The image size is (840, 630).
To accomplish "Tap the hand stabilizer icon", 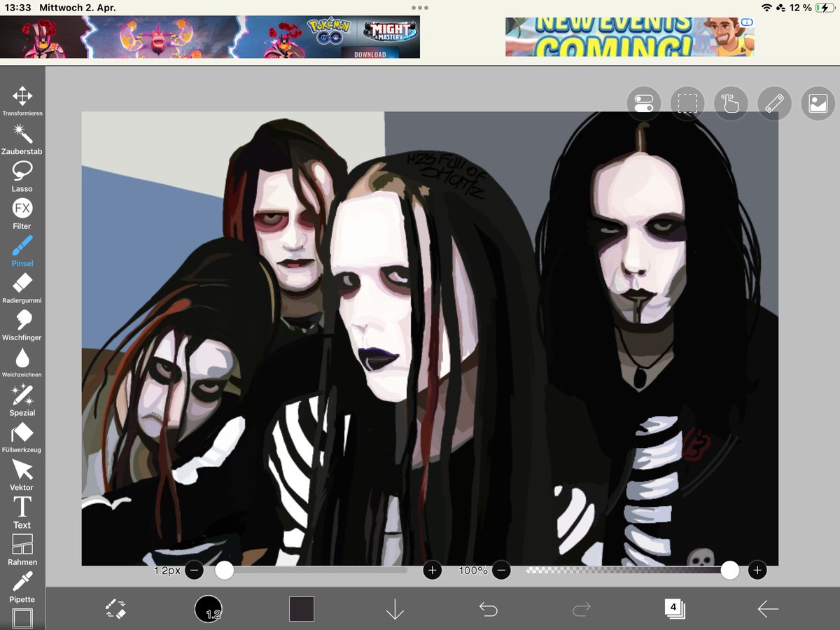I will tap(731, 104).
